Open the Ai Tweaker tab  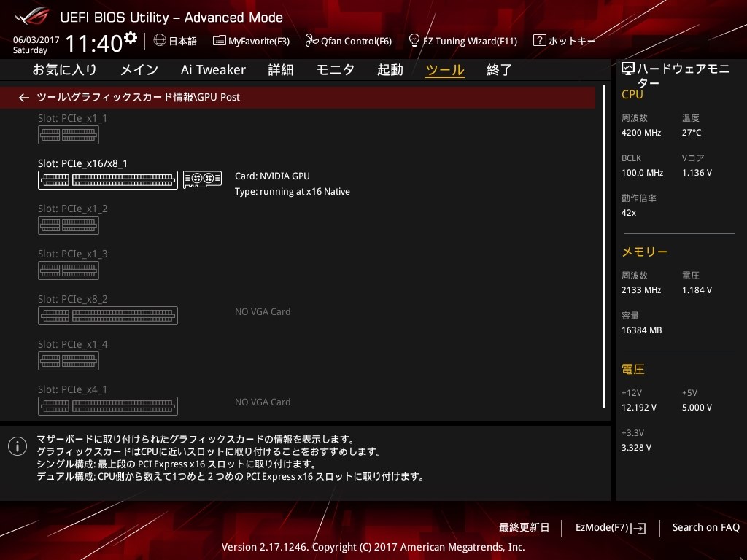[x=213, y=69]
